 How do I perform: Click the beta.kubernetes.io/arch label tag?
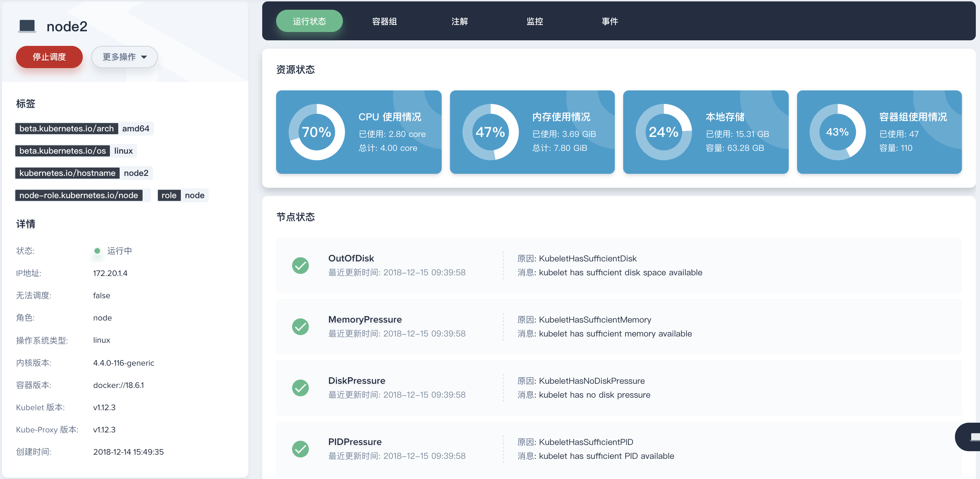click(66, 129)
